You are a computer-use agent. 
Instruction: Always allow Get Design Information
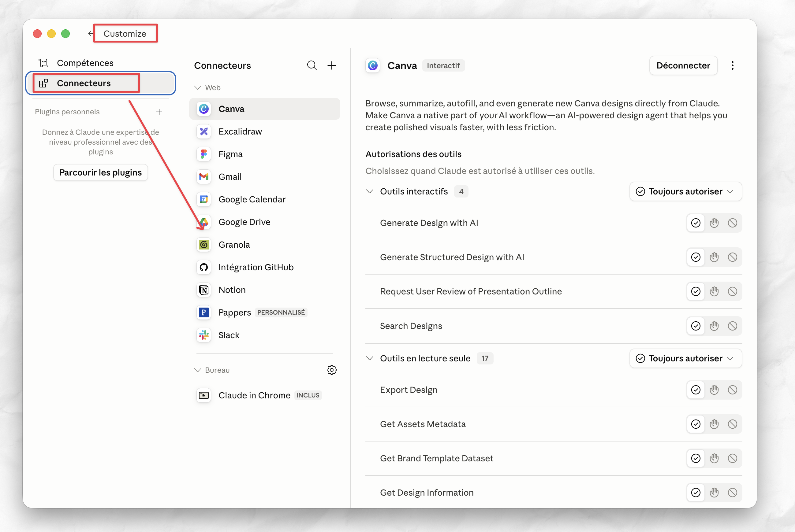tap(696, 493)
